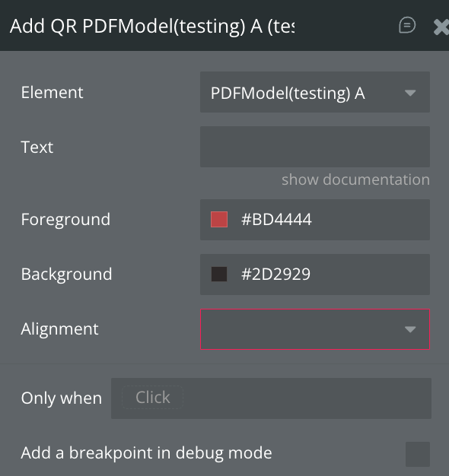Click the Foreground label

[x=65, y=220]
